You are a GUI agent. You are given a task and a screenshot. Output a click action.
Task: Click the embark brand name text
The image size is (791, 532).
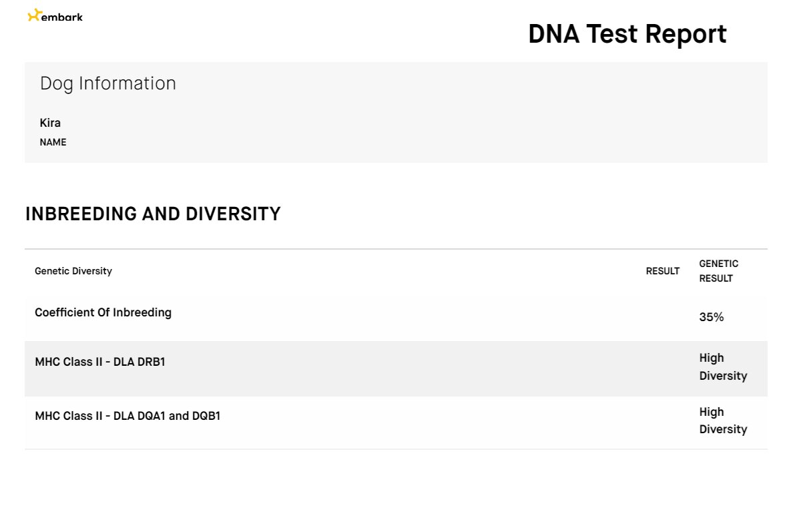point(62,17)
